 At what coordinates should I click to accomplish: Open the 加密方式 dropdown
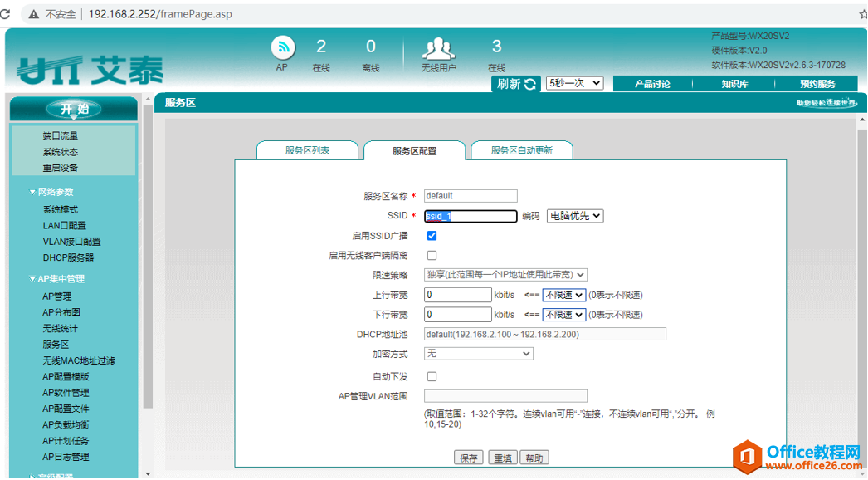478,354
